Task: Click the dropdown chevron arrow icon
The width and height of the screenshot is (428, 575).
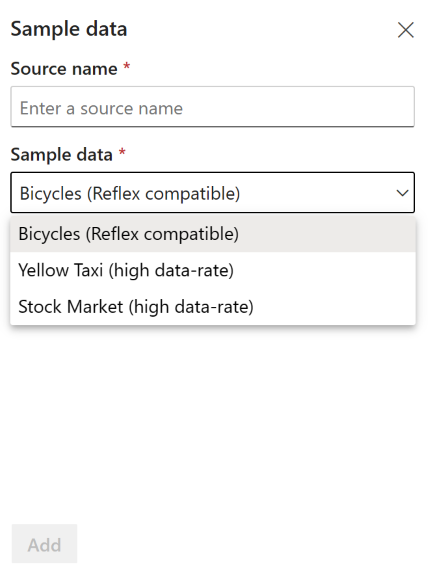Action: pyautogui.click(x=402, y=193)
